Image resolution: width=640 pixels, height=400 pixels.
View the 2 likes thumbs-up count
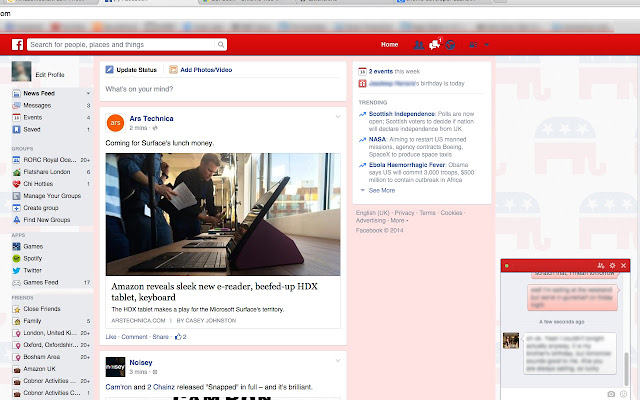click(180, 337)
